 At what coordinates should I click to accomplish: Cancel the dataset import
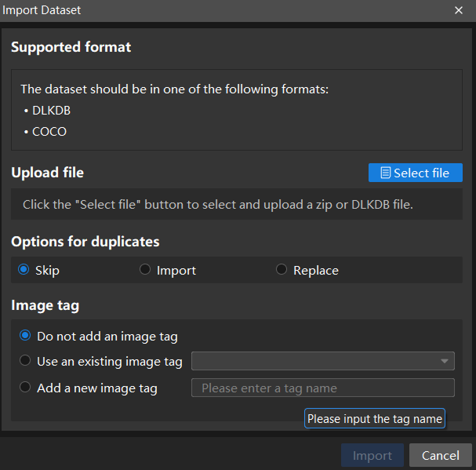pyautogui.click(x=441, y=456)
